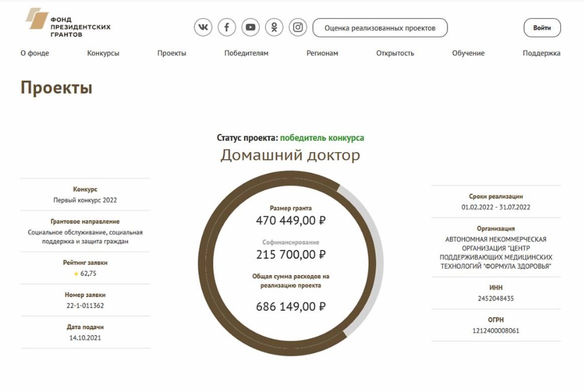This screenshot has height=392, width=585.
Task: Click the ИНН label
Action: (x=496, y=288)
